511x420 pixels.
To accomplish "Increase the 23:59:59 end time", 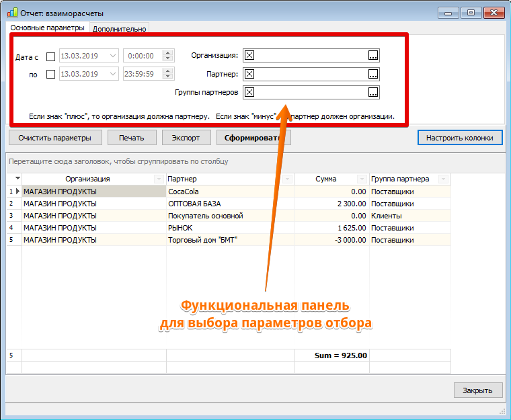I will (168, 71).
